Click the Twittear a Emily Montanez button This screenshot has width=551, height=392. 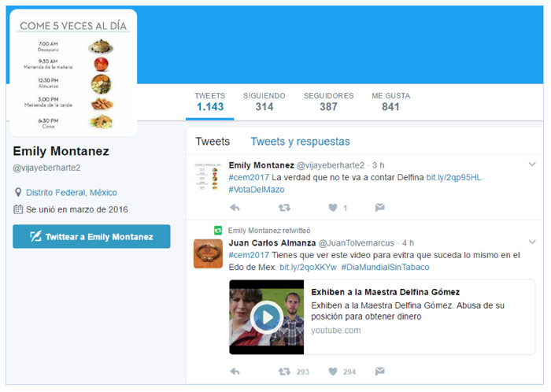[x=91, y=236]
